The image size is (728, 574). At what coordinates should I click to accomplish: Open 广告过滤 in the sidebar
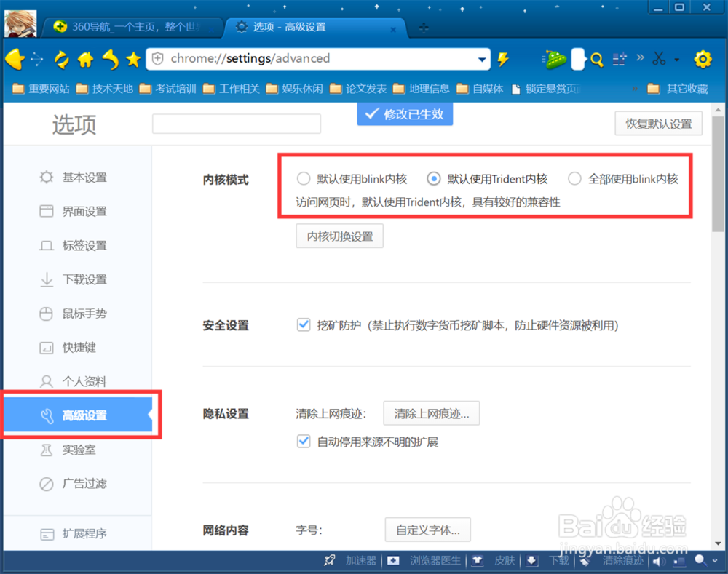click(x=77, y=484)
